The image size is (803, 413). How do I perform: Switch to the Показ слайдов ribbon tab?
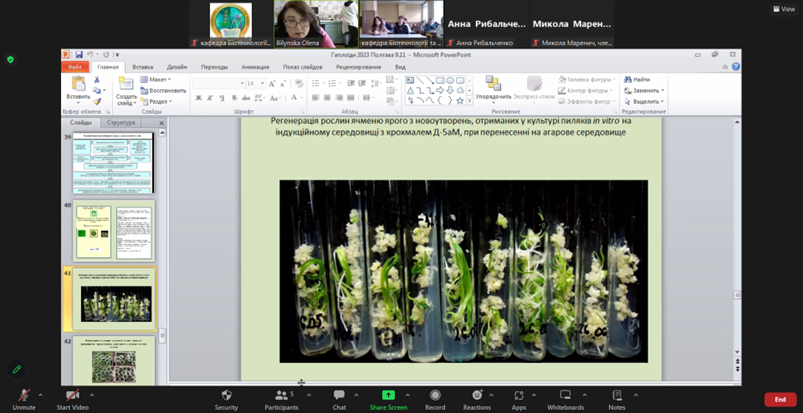pos(303,67)
